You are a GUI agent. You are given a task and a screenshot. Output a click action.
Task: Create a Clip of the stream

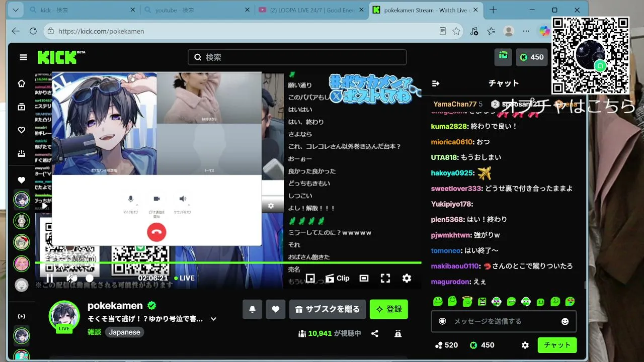point(337,278)
